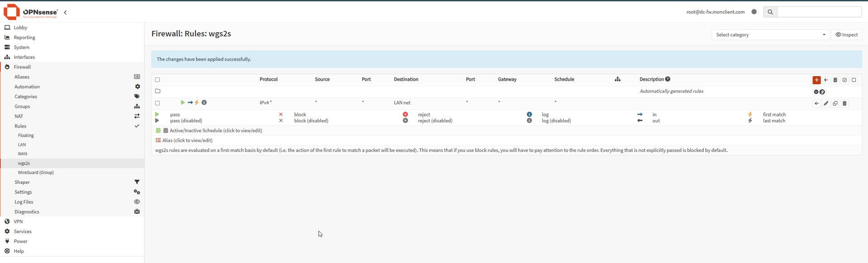Open the Alias click to view/edit link

click(x=187, y=140)
